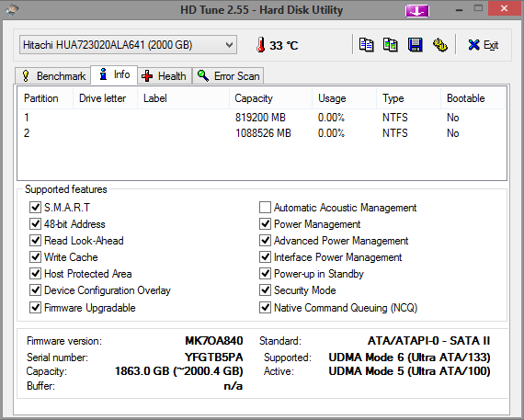Click the buffer value n/a
The image size is (524, 420).
click(234, 386)
